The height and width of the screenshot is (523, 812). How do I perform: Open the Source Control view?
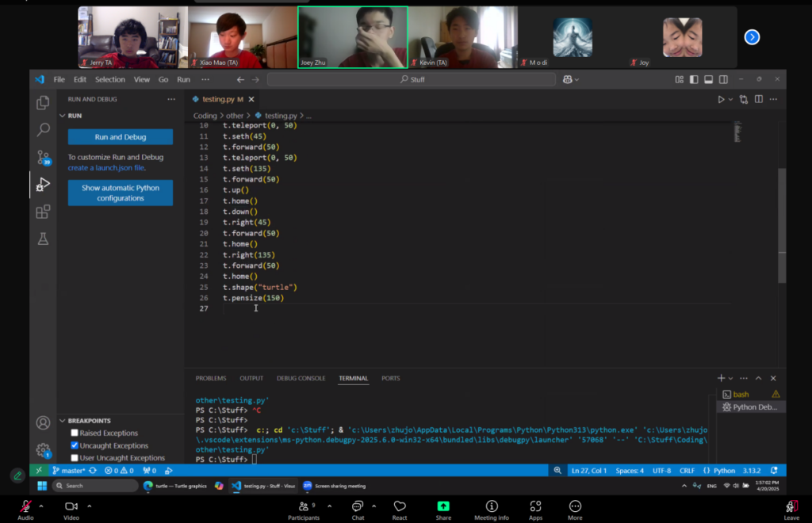44,157
